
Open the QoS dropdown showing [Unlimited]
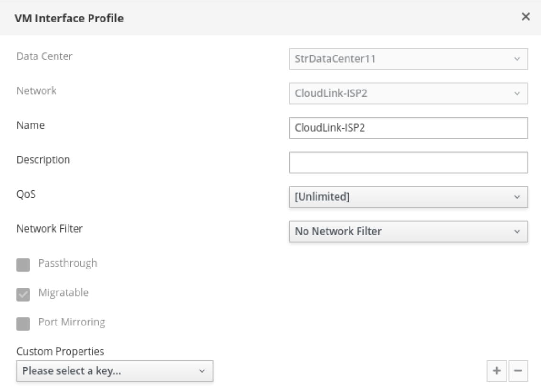point(408,197)
